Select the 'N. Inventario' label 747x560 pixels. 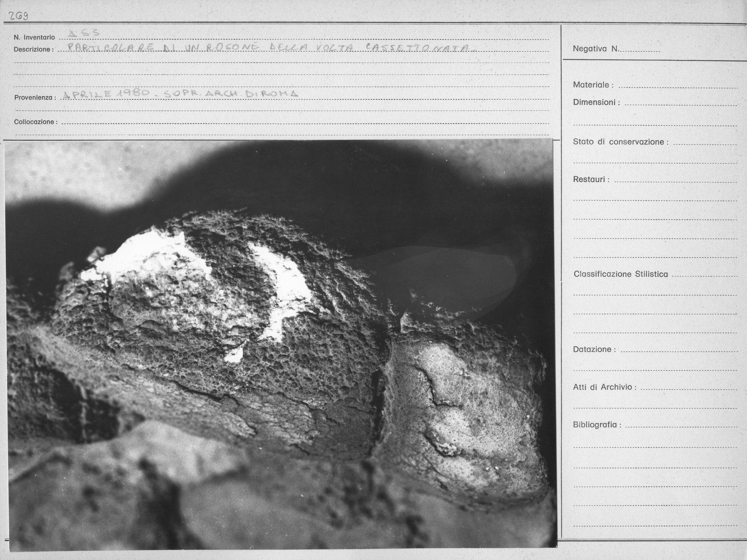click(x=34, y=37)
